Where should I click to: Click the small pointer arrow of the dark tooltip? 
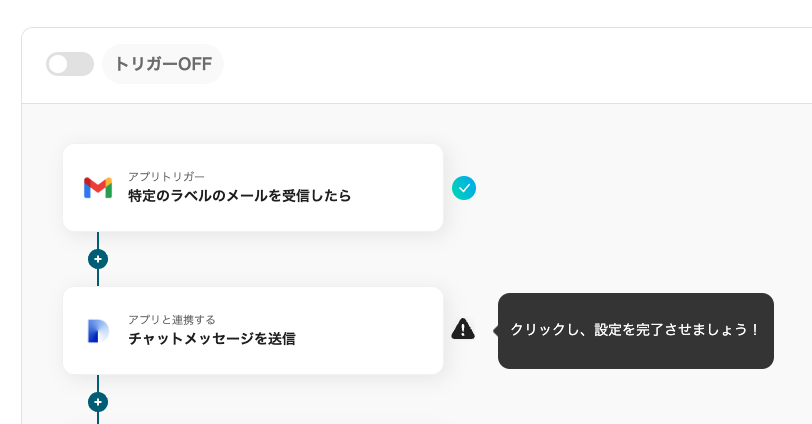[x=495, y=330]
